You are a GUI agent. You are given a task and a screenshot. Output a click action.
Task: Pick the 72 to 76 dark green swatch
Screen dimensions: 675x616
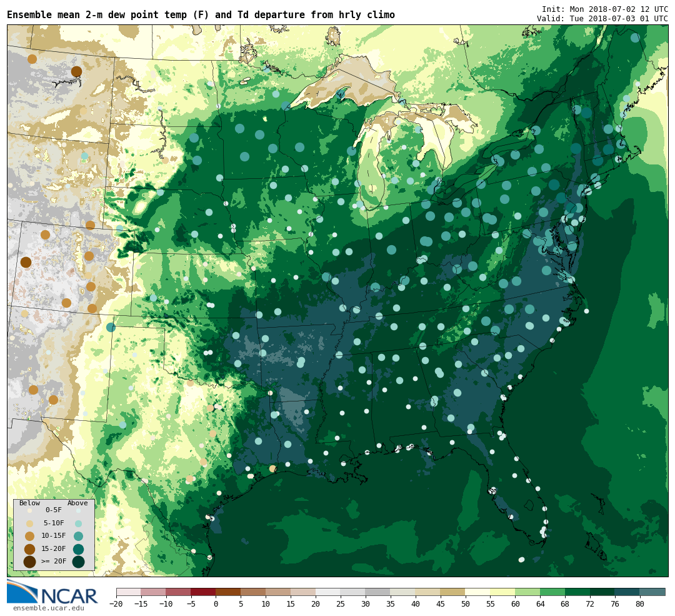point(603,592)
